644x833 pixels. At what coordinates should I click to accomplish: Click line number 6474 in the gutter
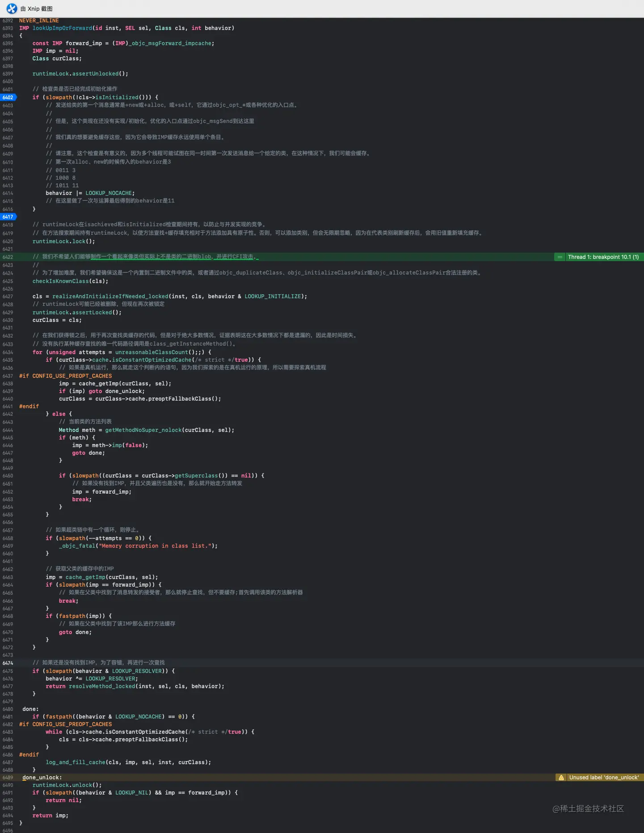pos(8,663)
